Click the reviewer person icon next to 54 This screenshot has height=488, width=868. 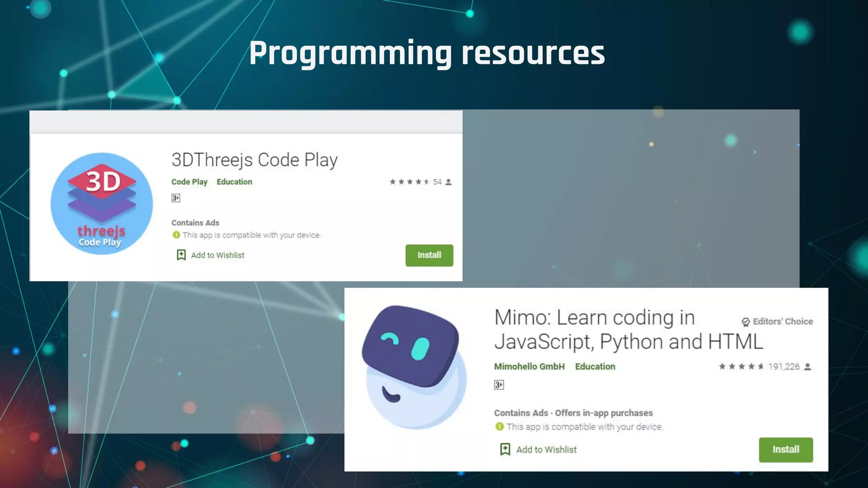(x=448, y=182)
